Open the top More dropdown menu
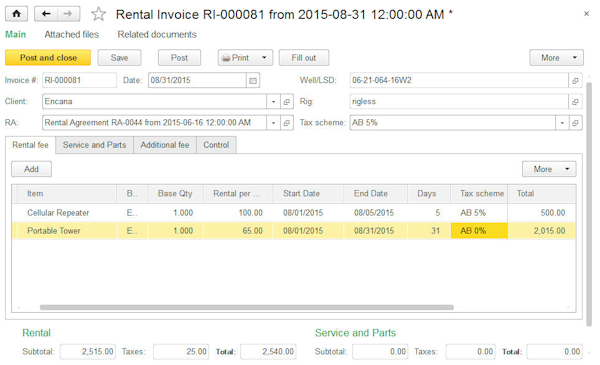Image resolution: width=600 pixels, height=365 pixels. pos(556,58)
